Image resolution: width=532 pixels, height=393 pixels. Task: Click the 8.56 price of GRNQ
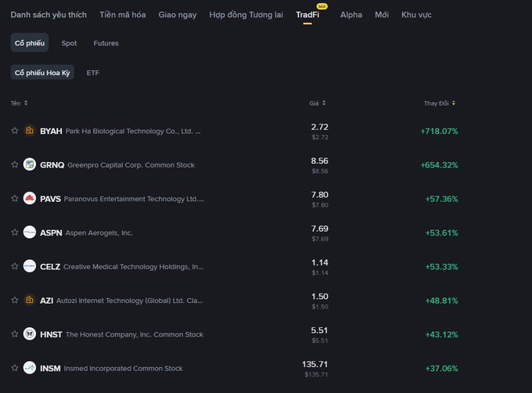pyautogui.click(x=320, y=160)
